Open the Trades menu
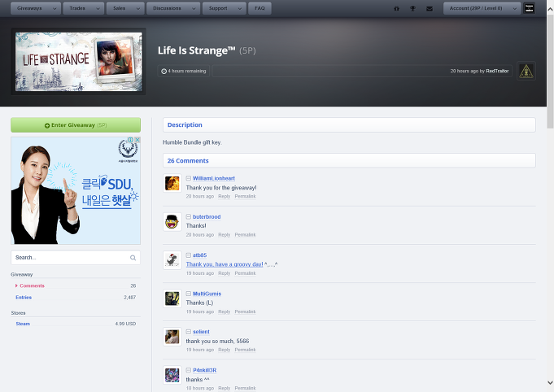The width and height of the screenshot is (554, 392). tap(84, 8)
